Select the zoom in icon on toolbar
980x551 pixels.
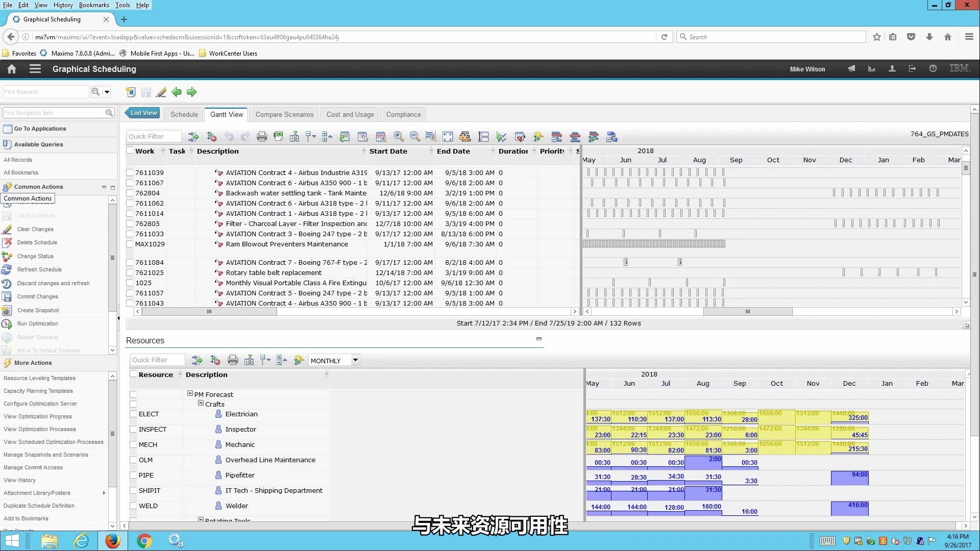[x=398, y=137]
